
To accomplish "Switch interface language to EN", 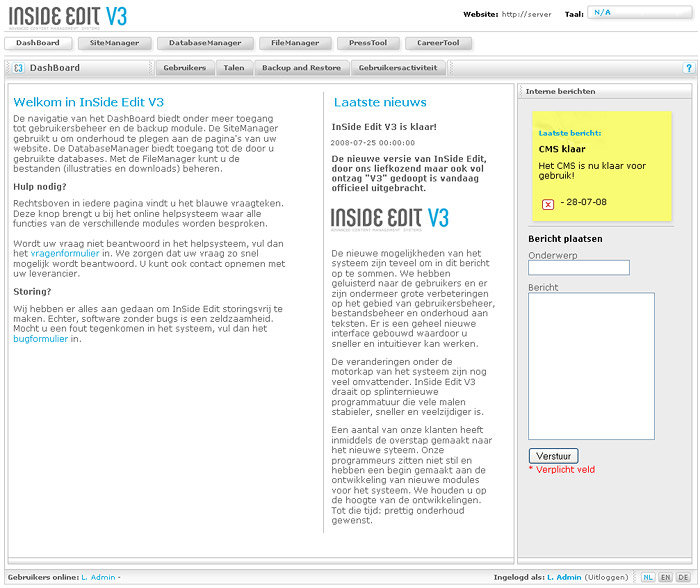I will (x=666, y=577).
